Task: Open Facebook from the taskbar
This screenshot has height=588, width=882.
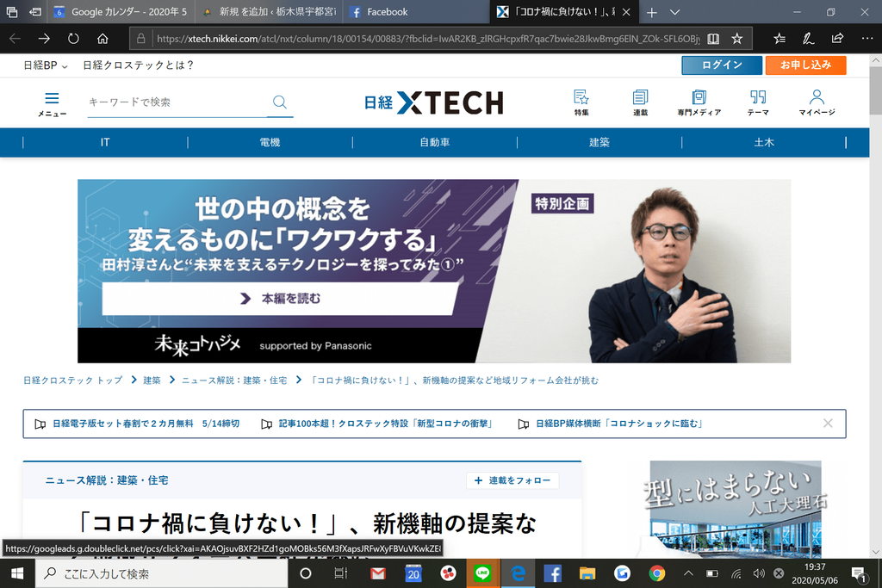Action: (x=552, y=573)
